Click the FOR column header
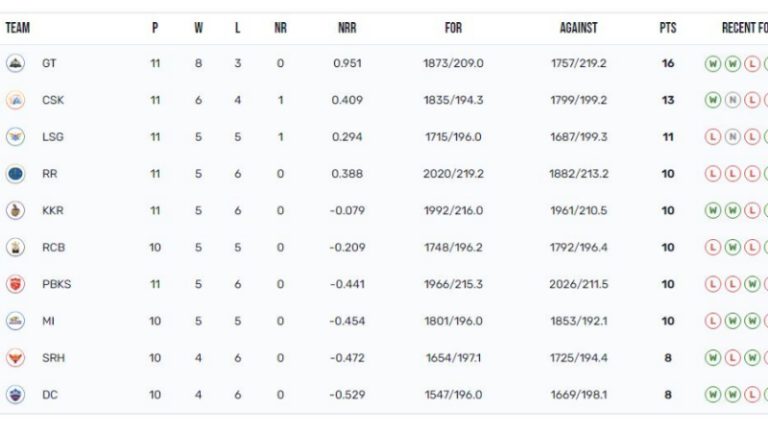768x432 pixels. point(453,28)
